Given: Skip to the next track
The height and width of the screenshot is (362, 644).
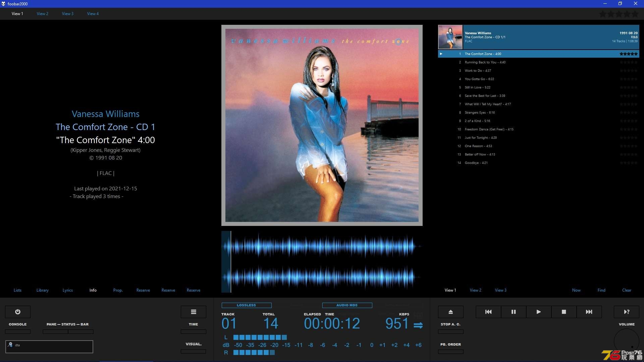Looking at the screenshot, I should (589, 312).
